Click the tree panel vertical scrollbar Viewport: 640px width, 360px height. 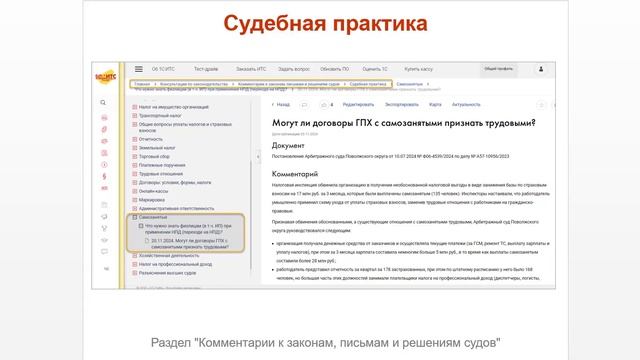coord(251,215)
